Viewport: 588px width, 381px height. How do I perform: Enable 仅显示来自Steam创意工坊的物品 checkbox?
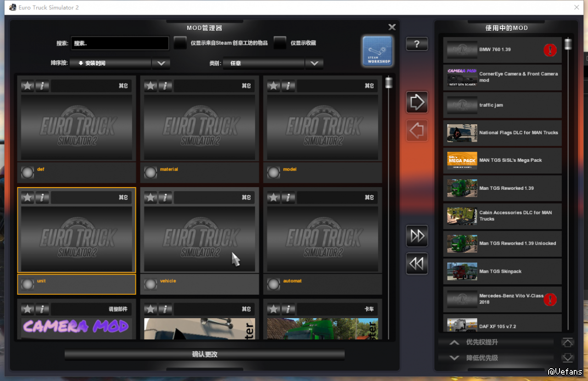click(x=180, y=43)
